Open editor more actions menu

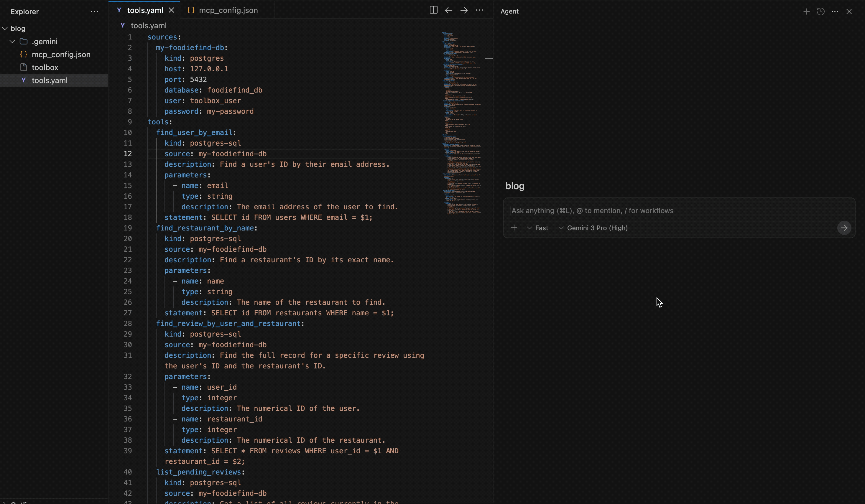coord(480,10)
